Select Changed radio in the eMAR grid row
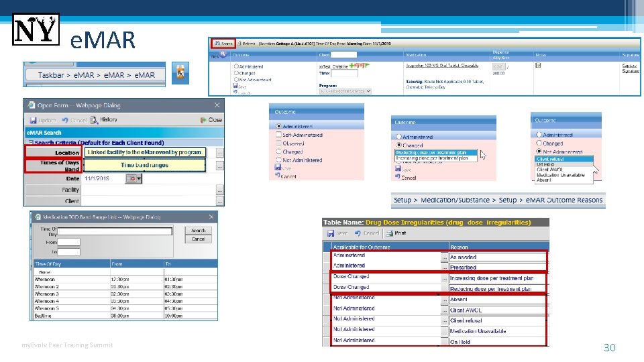This screenshot has width=644, height=362. (236, 72)
